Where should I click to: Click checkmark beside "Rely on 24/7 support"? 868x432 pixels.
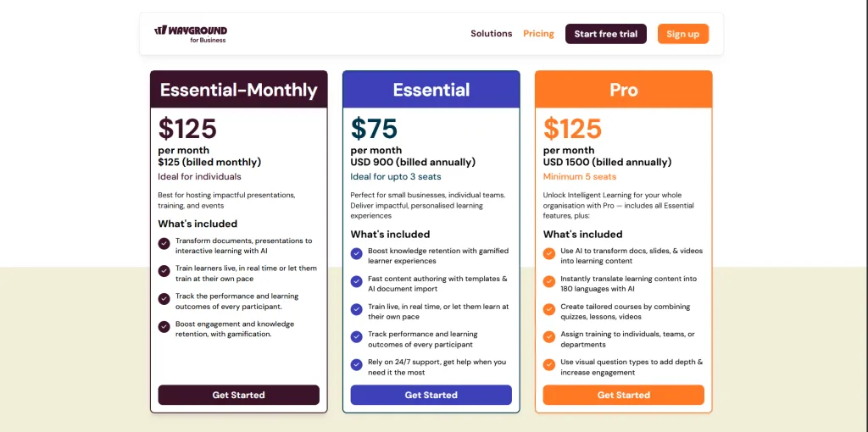pyautogui.click(x=357, y=365)
